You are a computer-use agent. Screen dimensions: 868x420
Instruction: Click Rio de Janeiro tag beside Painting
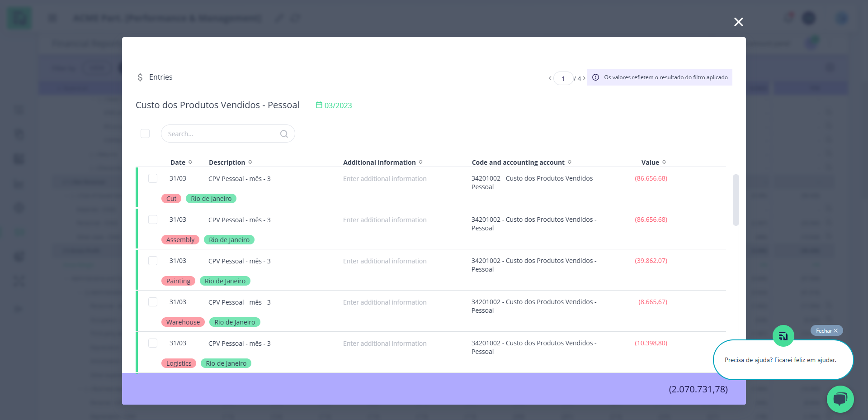225,281
